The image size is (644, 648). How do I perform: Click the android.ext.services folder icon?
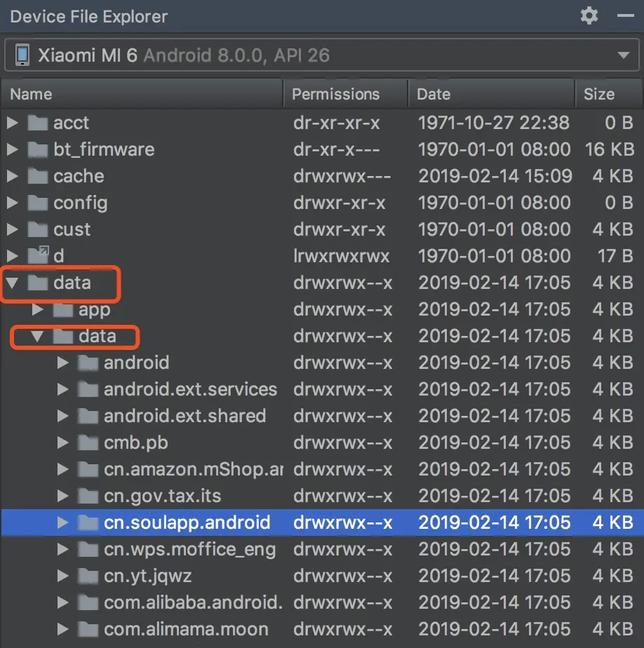pos(88,389)
